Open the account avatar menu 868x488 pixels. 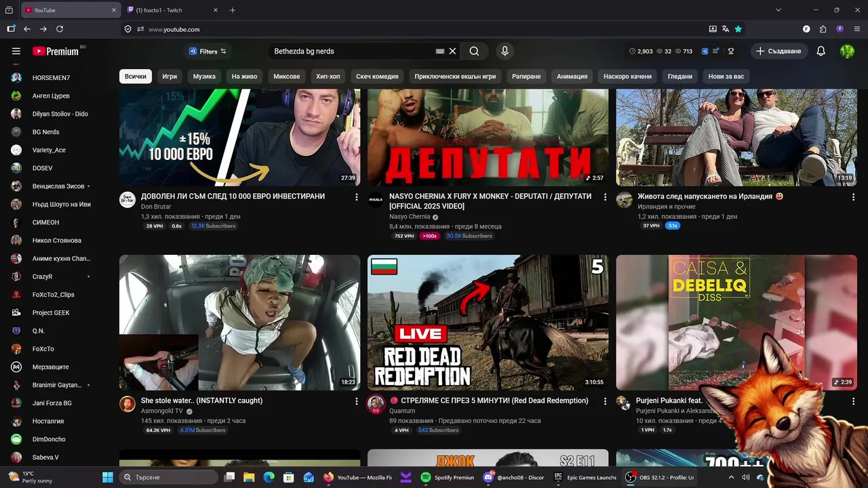(847, 51)
